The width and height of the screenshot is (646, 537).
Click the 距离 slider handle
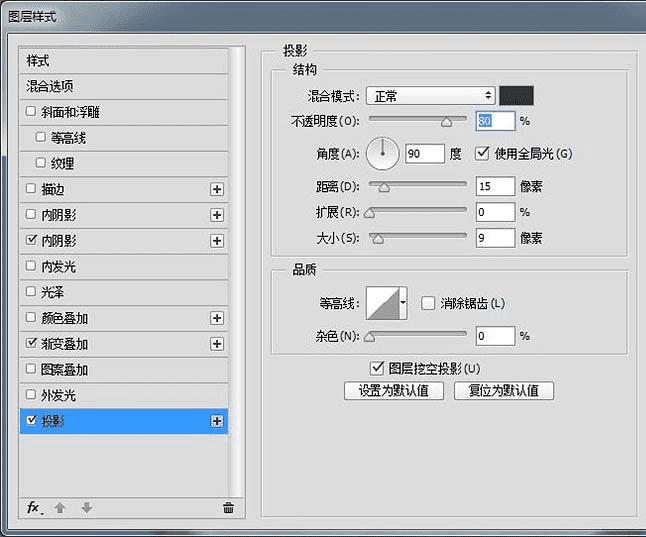point(384,188)
